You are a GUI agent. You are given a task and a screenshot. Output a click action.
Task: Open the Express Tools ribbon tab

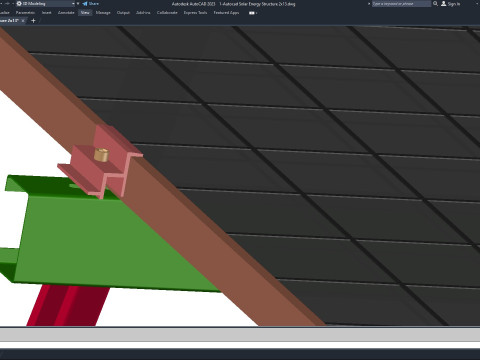(x=195, y=13)
